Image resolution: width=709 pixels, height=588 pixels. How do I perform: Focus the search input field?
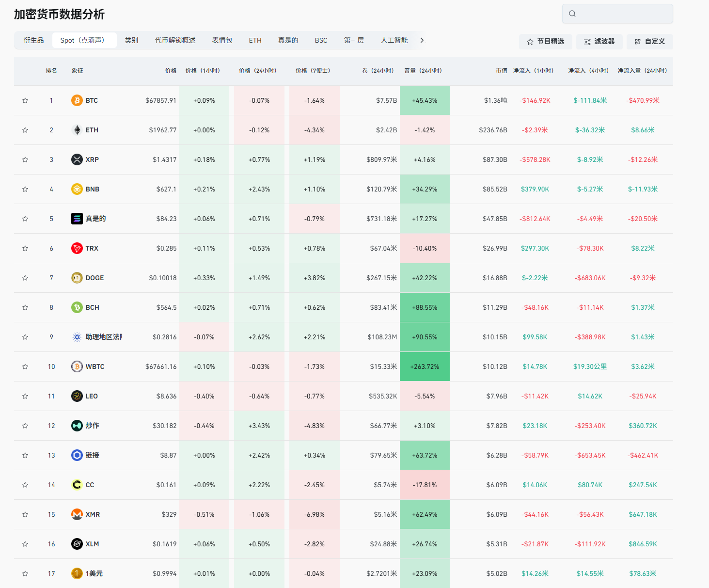(623, 14)
